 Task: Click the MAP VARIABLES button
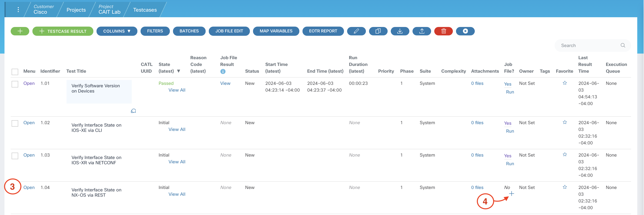[x=276, y=31]
